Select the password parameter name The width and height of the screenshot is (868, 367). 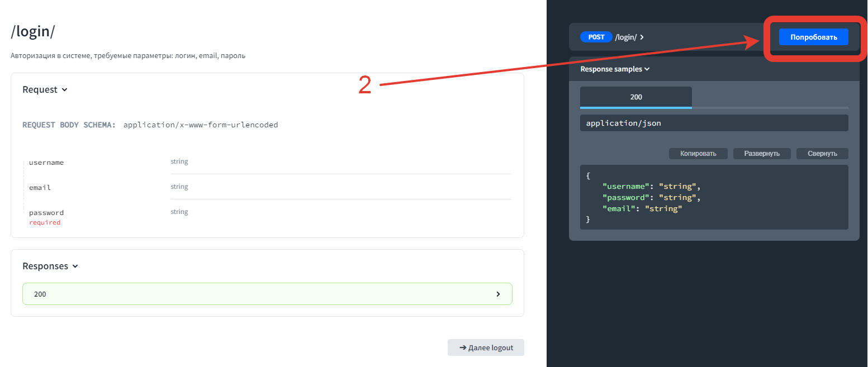coord(46,213)
